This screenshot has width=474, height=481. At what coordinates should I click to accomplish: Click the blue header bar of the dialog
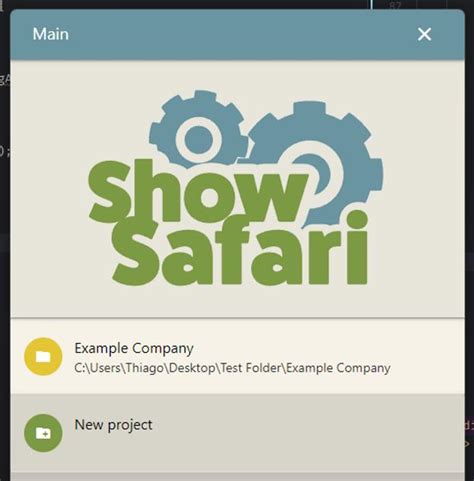237,35
